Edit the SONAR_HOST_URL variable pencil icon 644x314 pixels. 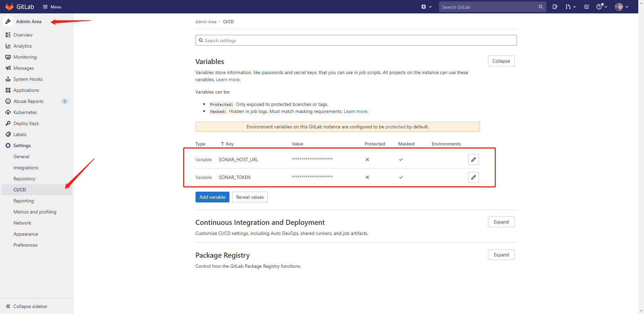(x=473, y=160)
